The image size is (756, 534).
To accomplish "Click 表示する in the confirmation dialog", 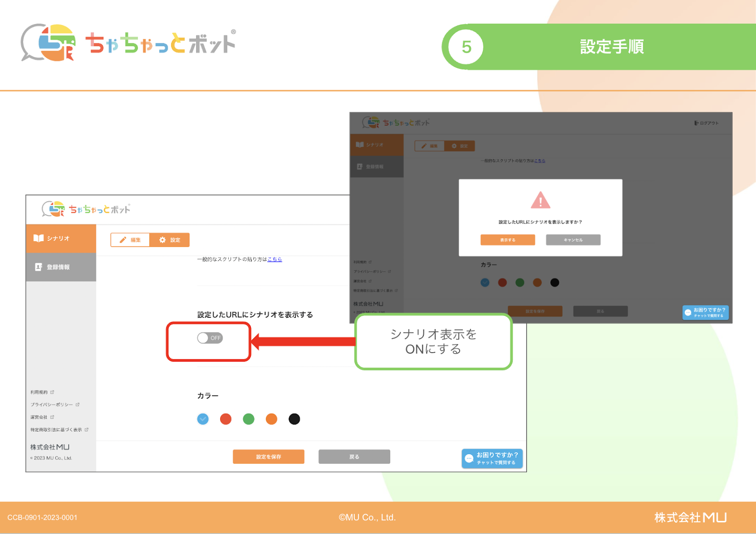I will [508, 240].
